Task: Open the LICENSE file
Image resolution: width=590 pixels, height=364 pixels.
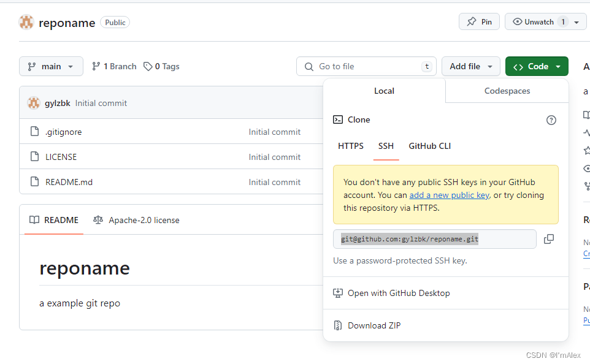Action: tap(61, 157)
